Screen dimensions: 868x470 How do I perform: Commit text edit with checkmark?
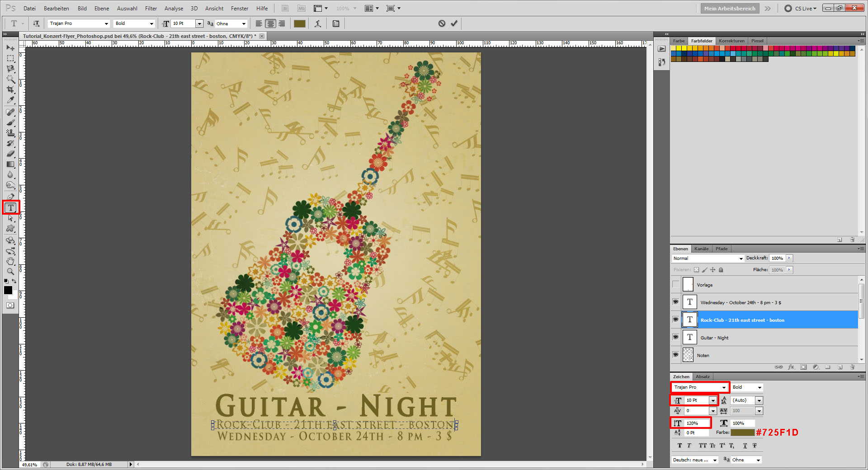click(x=454, y=23)
